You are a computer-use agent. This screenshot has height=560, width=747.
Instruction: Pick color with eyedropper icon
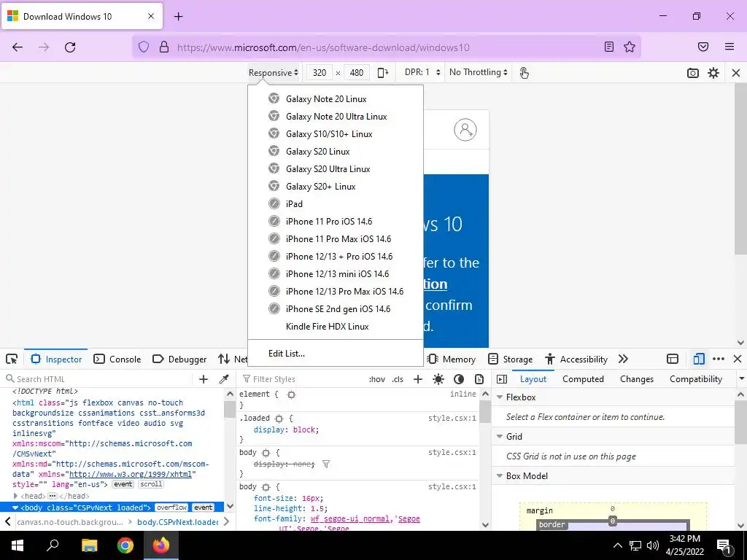click(223, 379)
